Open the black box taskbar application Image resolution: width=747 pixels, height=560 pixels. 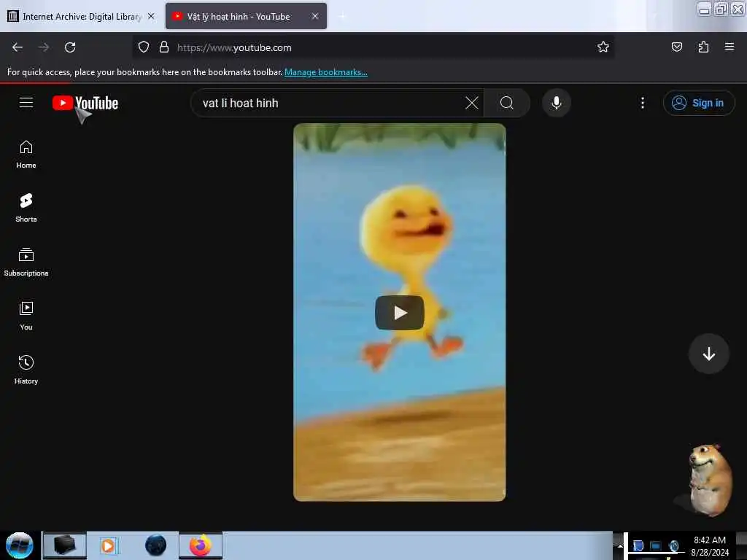click(65, 545)
